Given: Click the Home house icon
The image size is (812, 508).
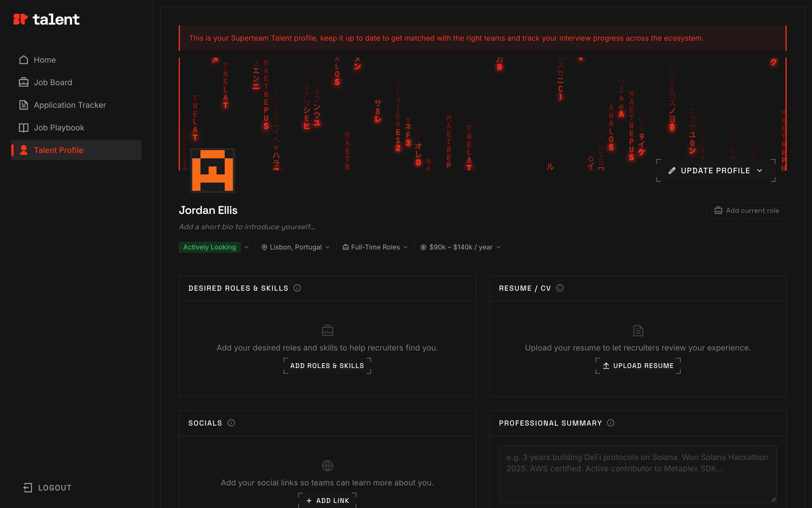Looking at the screenshot, I should point(23,60).
